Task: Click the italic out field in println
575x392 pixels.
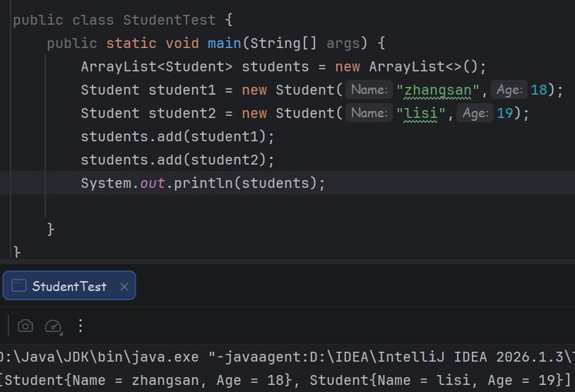Action: pyautogui.click(x=153, y=183)
